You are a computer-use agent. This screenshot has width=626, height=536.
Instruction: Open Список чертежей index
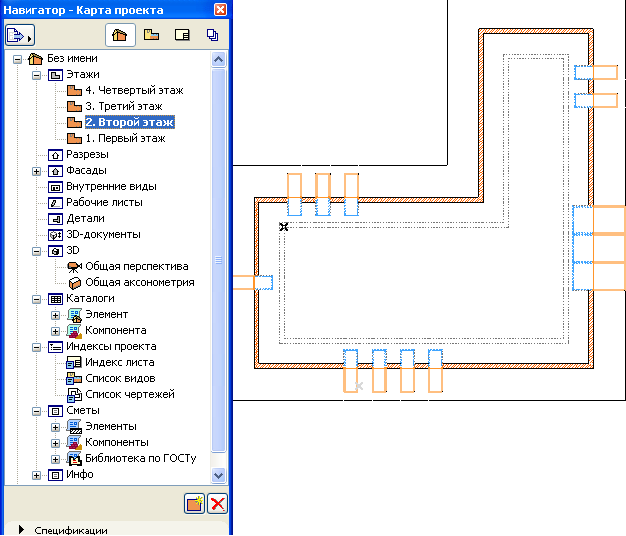pyautogui.click(x=129, y=394)
